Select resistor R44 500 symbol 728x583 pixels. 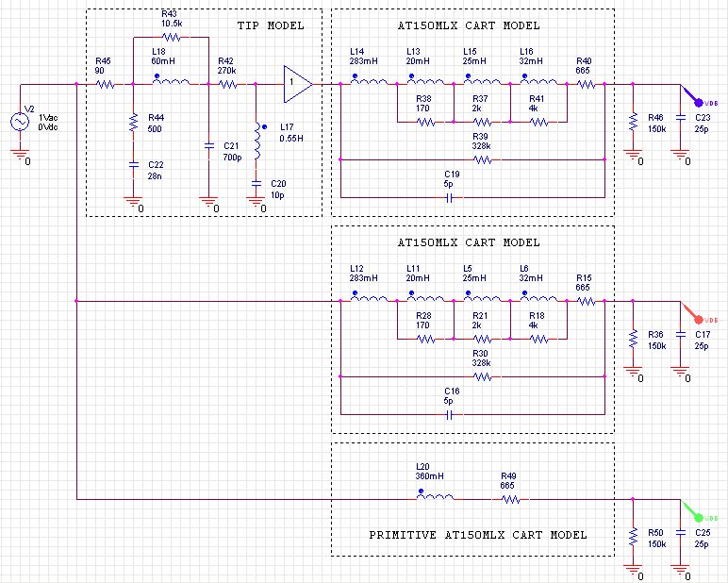coord(133,123)
